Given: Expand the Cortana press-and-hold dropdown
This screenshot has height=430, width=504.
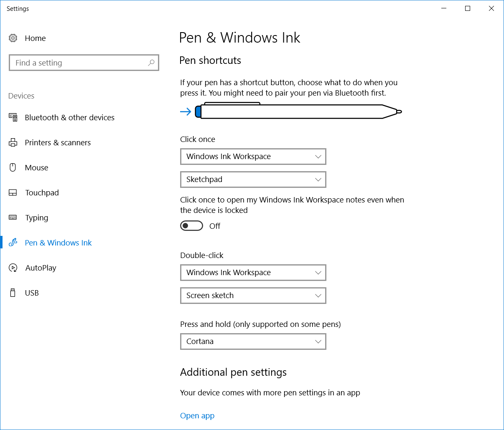Looking at the screenshot, I should pyautogui.click(x=253, y=341).
